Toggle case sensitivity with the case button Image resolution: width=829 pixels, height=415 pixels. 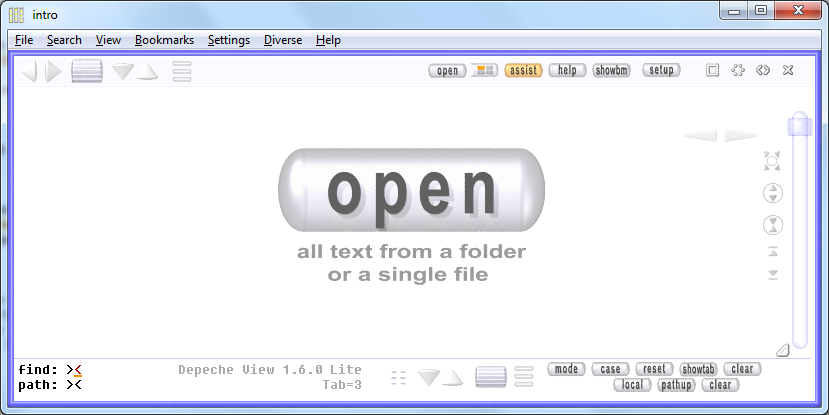pos(610,370)
